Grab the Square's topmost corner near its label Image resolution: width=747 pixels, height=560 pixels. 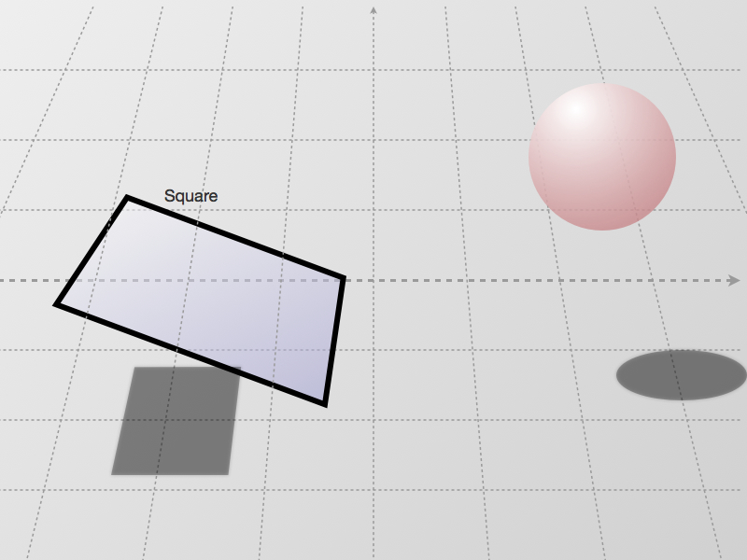coord(127,198)
